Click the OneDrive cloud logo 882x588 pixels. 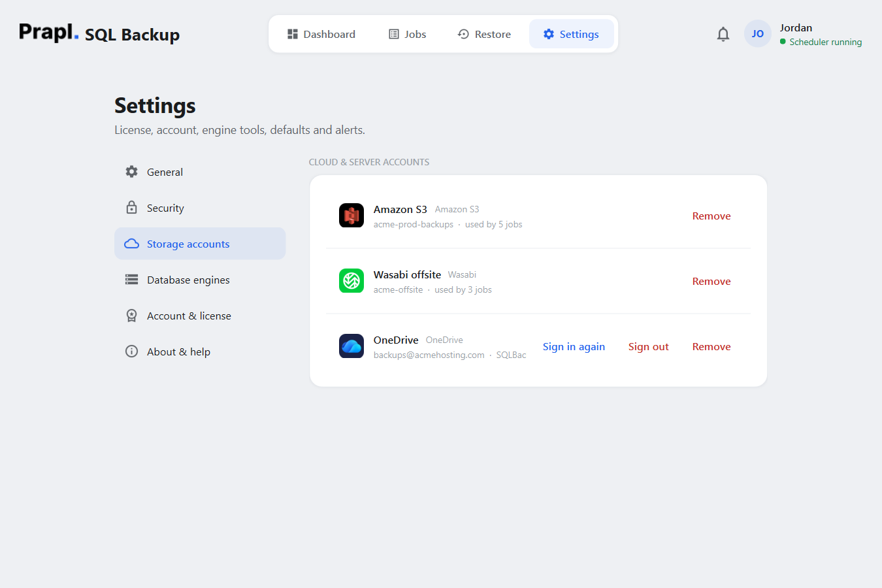point(351,346)
